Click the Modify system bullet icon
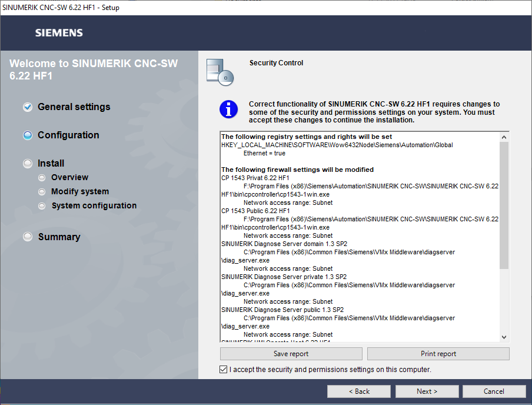532x405 pixels. (x=41, y=192)
